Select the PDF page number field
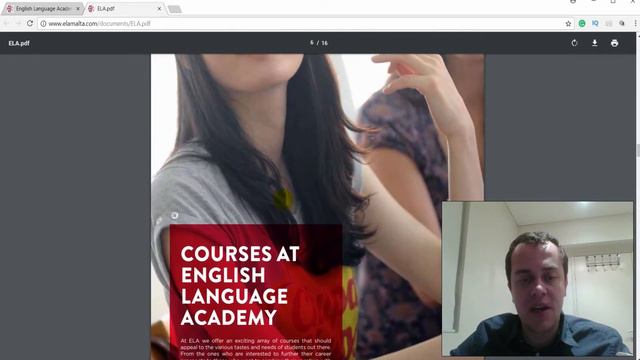Image resolution: width=640 pixels, height=360 pixels. tap(312, 42)
